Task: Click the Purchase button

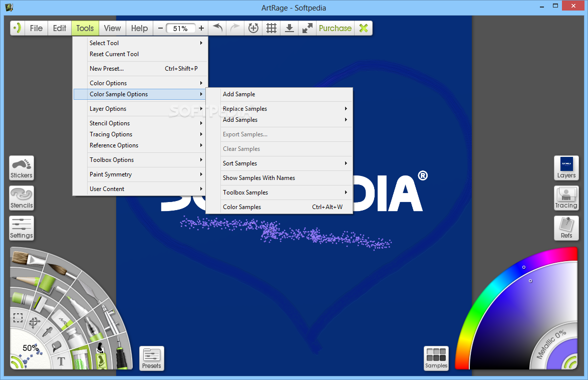Action: click(335, 28)
